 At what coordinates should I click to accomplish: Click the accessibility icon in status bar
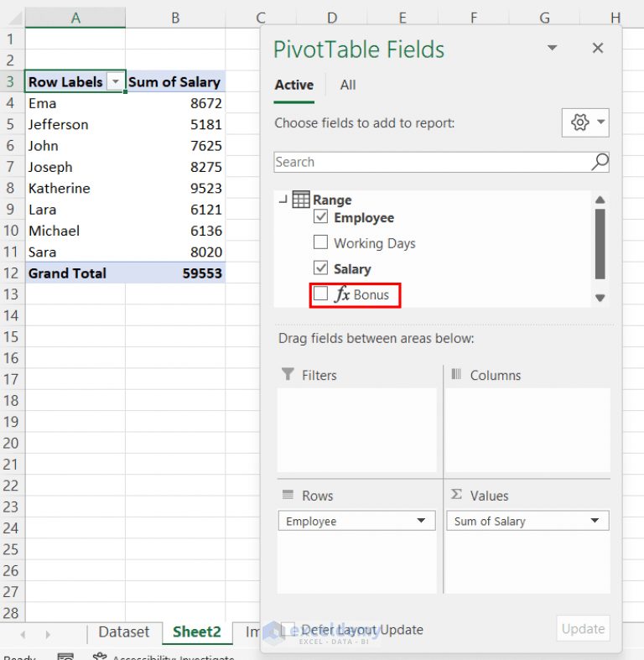100,656
